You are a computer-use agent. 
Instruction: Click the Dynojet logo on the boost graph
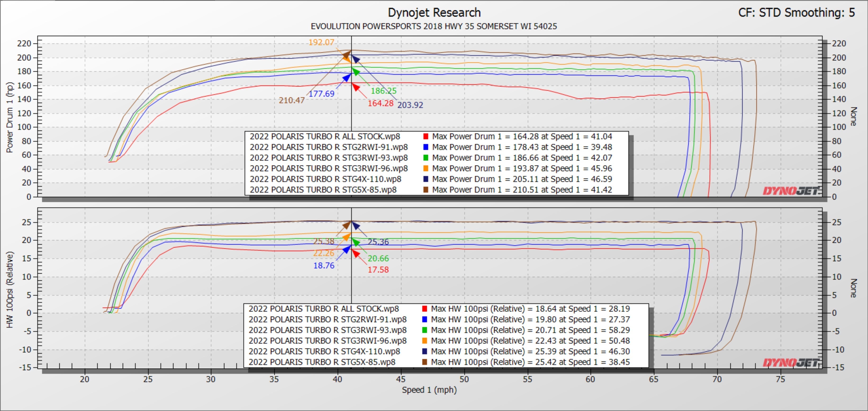791,362
